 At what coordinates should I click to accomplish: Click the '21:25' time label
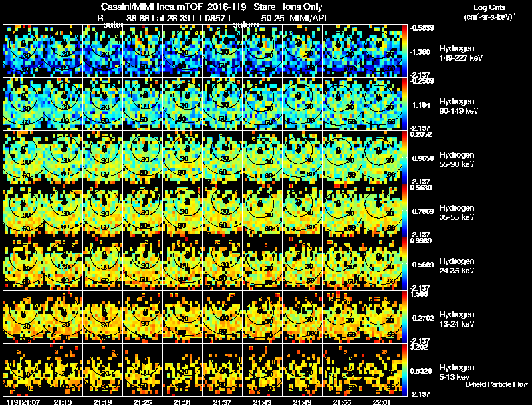coord(142,402)
